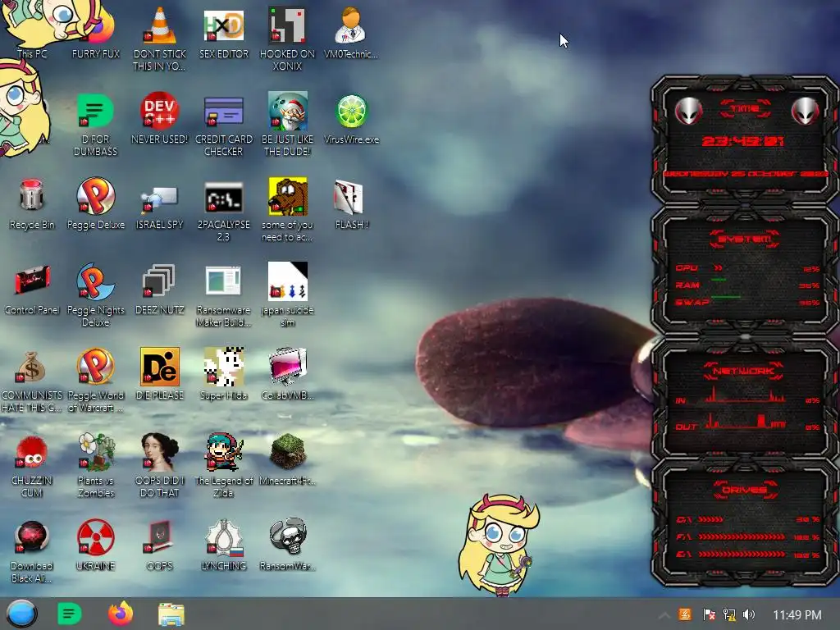Click the NETWORK widget header

tap(743, 371)
